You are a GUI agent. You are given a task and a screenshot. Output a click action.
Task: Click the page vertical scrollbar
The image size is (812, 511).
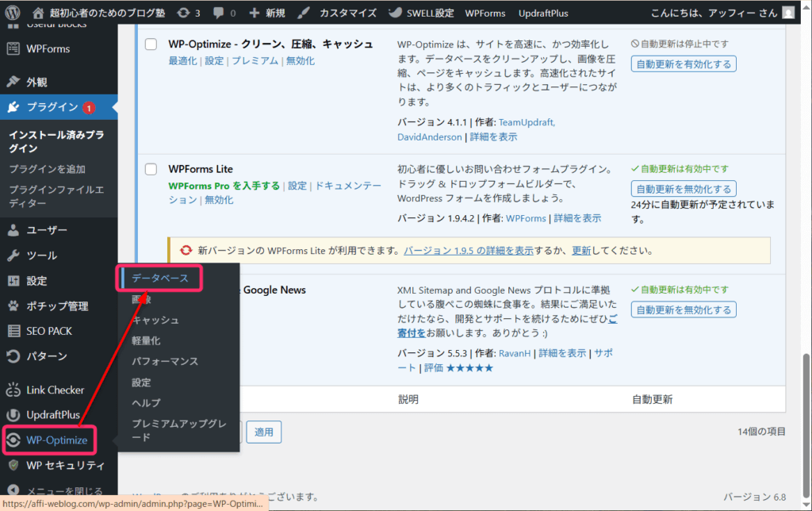[x=806, y=425]
